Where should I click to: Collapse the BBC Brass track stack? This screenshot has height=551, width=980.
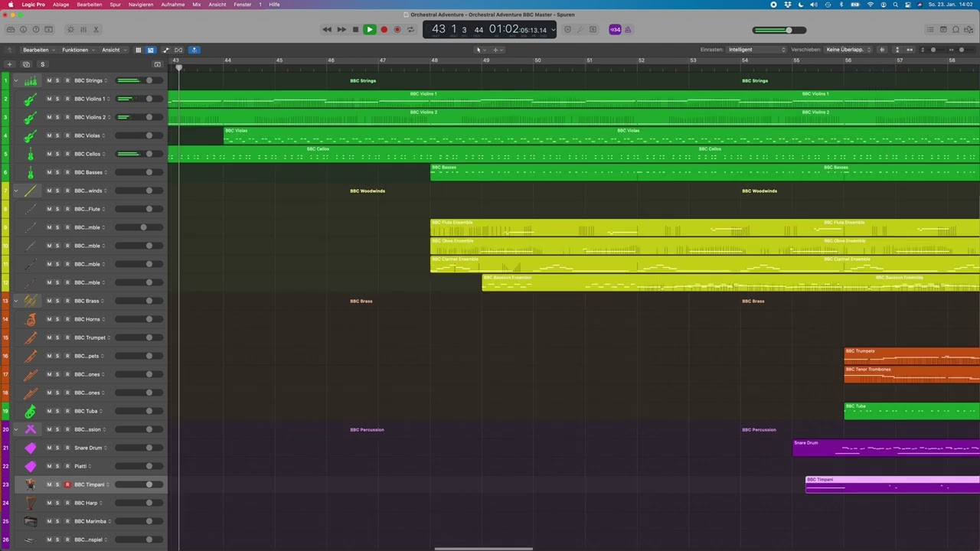[15, 301]
